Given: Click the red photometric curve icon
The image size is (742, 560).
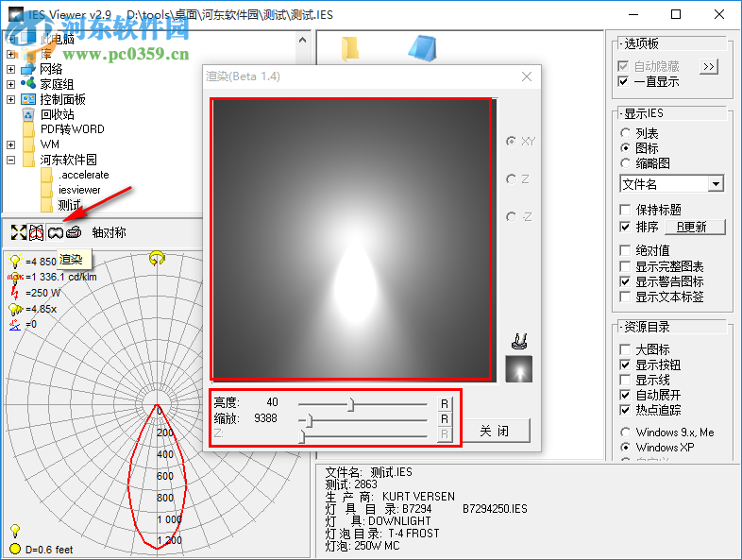Looking at the screenshot, I should (x=37, y=232).
